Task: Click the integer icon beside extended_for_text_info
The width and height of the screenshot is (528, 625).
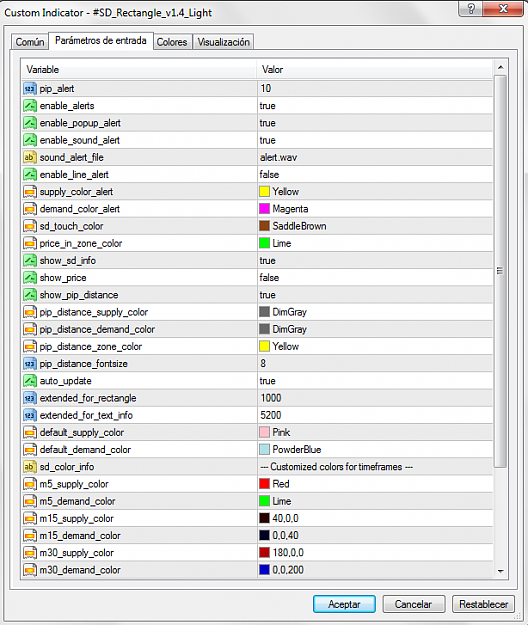Action: [30, 415]
